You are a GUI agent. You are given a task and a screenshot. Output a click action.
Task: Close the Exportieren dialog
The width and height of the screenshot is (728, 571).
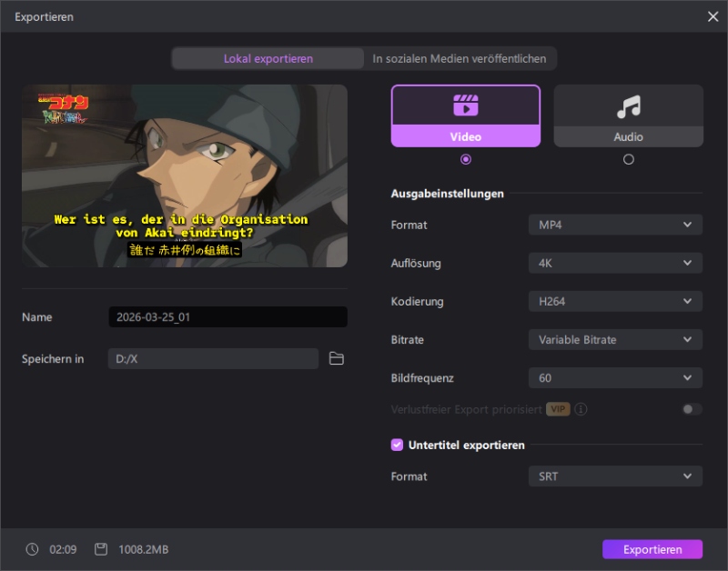[713, 16]
